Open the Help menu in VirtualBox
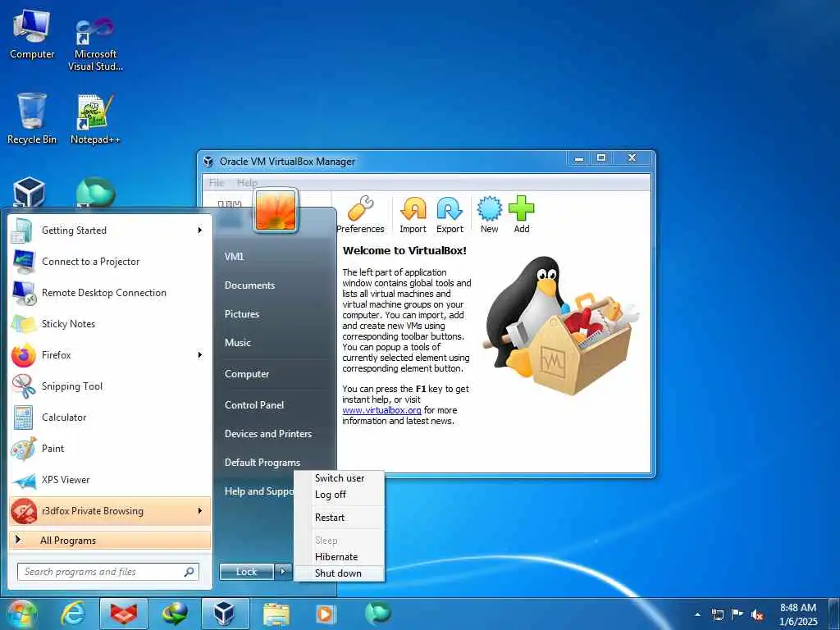This screenshot has width=840, height=630. [x=247, y=183]
